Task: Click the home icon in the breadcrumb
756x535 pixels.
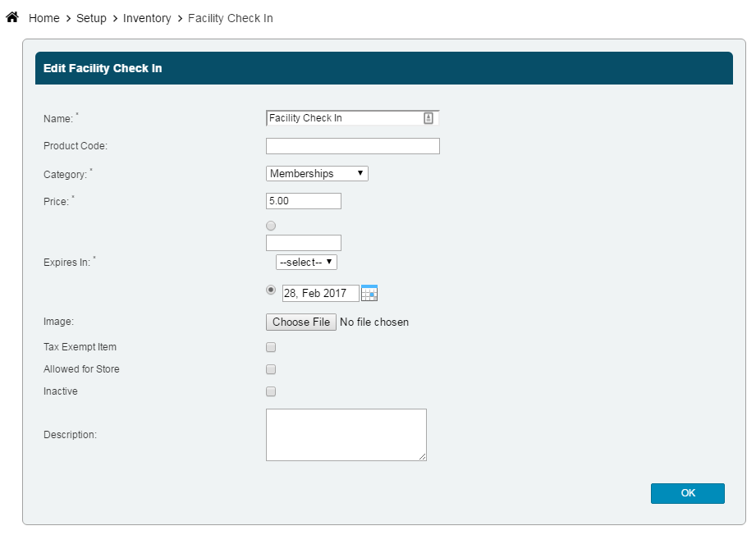Action: point(12,17)
